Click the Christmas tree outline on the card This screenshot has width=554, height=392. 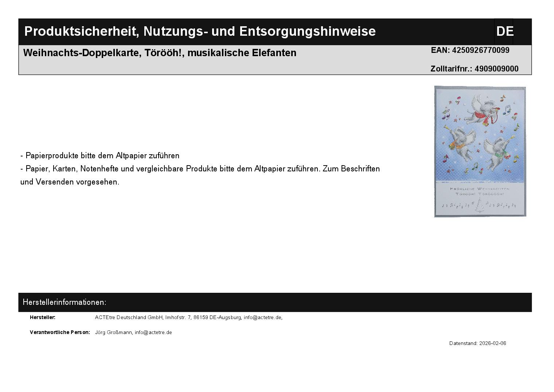click(x=480, y=206)
